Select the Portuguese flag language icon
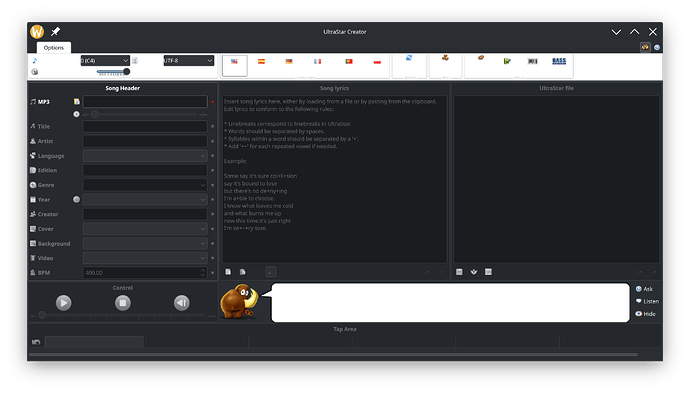This screenshot has height=393, width=690. [x=349, y=62]
